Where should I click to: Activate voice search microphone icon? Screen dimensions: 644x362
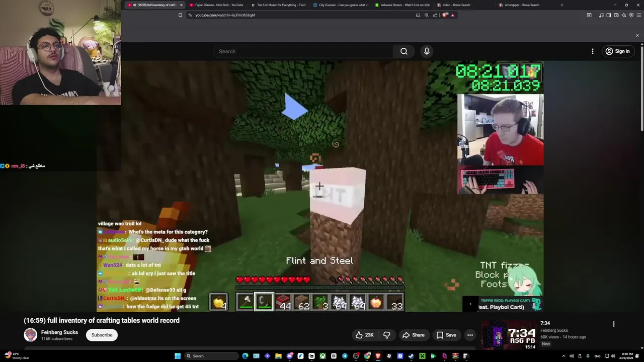[427, 51]
